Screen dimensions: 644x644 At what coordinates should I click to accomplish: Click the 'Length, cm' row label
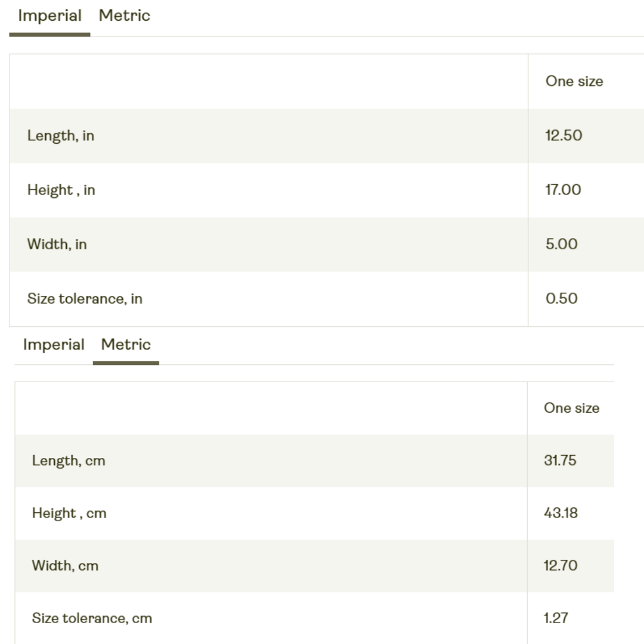[x=69, y=461]
